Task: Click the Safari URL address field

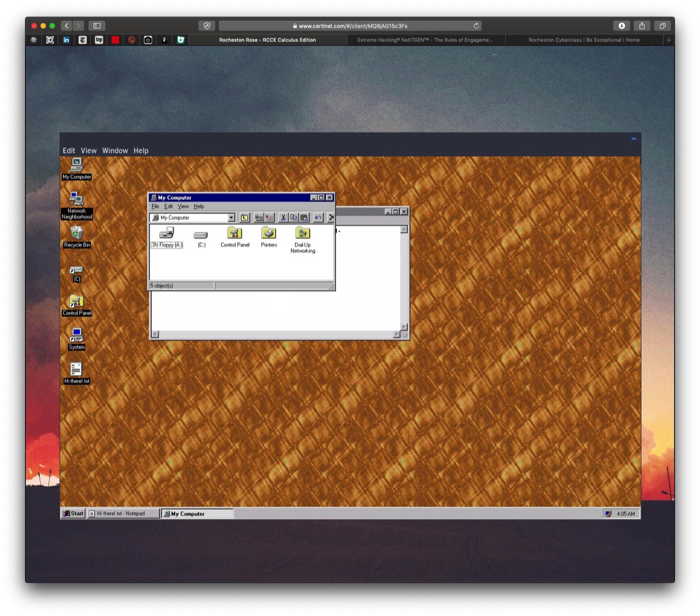Action: coord(351,26)
